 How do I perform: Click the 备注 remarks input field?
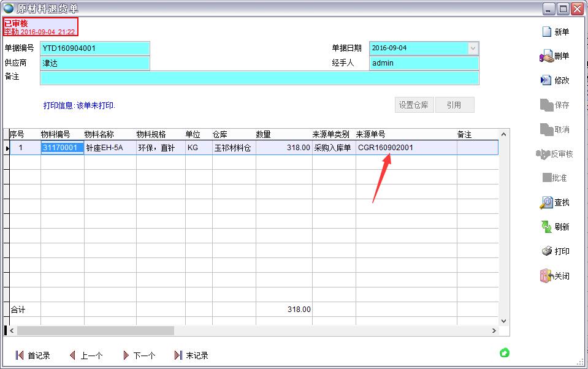(x=258, y=78)
